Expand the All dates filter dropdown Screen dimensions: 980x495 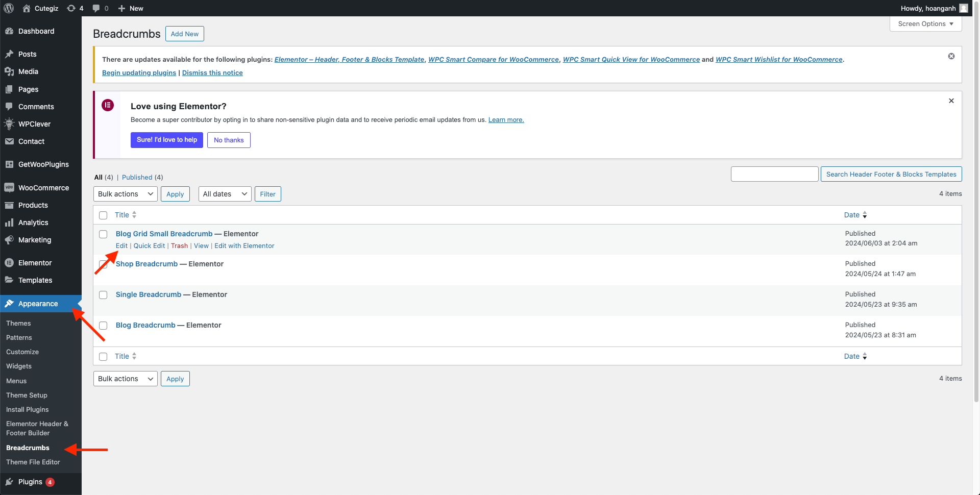point(225,194)
